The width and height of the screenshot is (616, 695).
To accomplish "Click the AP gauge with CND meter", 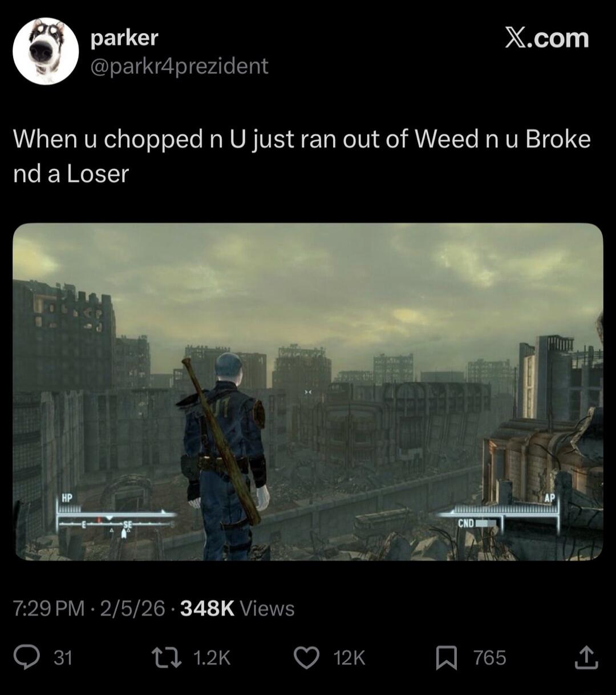I will [x=499, y=514].
